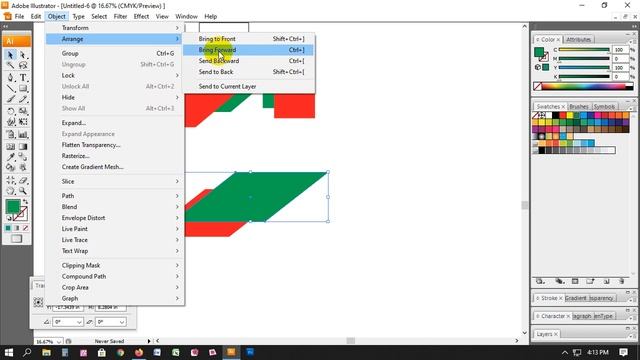Viewport: 640px width, 360px height.
Task: Open the rotate angle dropdown in the Transform panel
Action: 79,322
